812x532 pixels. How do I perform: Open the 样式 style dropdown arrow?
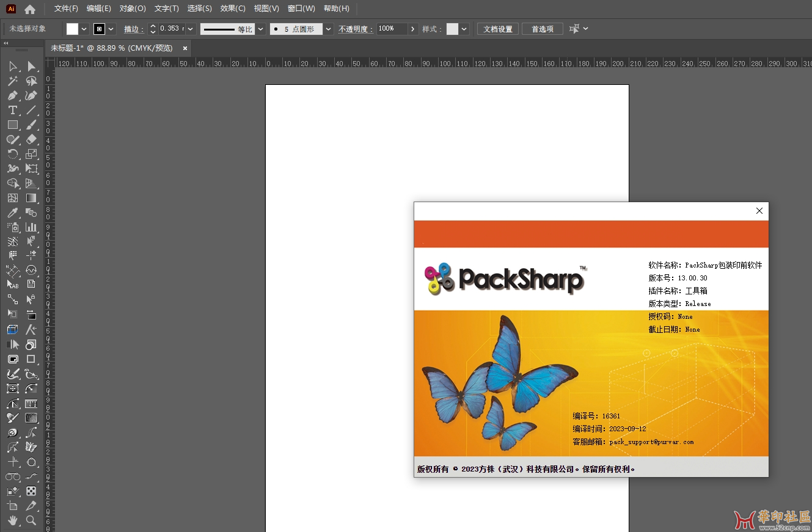pyautogui.click(x=464, y=29)
